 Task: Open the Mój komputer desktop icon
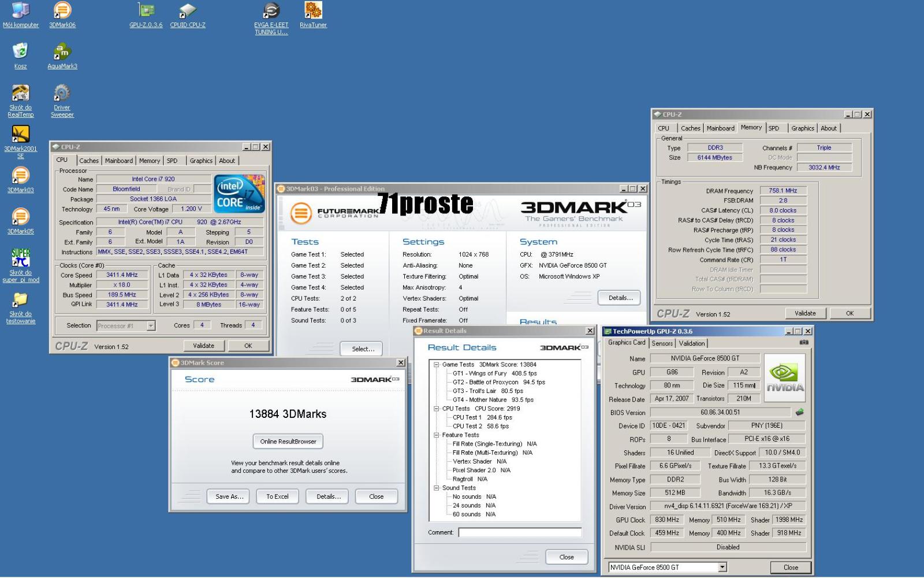[x=20, y=15]
